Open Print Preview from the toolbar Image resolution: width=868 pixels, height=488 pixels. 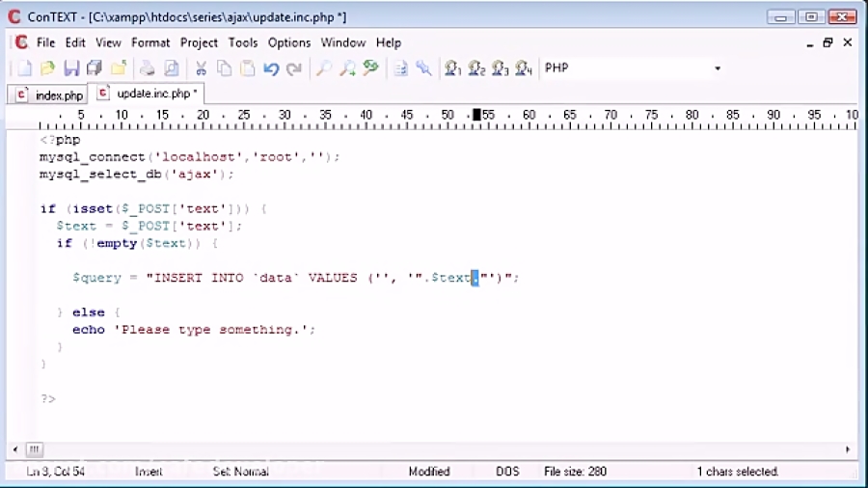coord(172,68)
